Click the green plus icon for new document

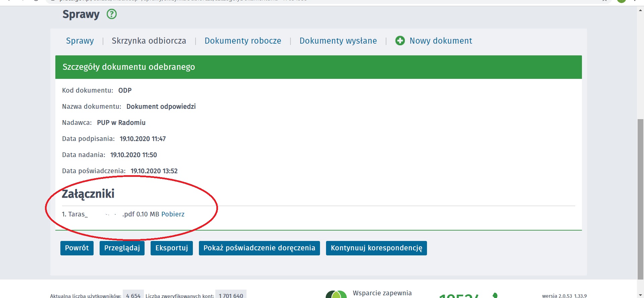click(400, 41)
